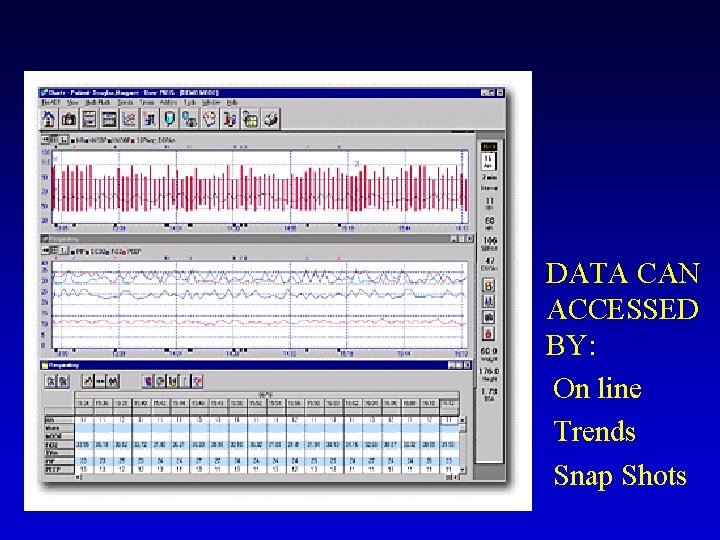The width and height of the screenshot is (720, 540).
Task: Click the table's vertical scrollbar up arrow
Action: [x=462, y=420]
